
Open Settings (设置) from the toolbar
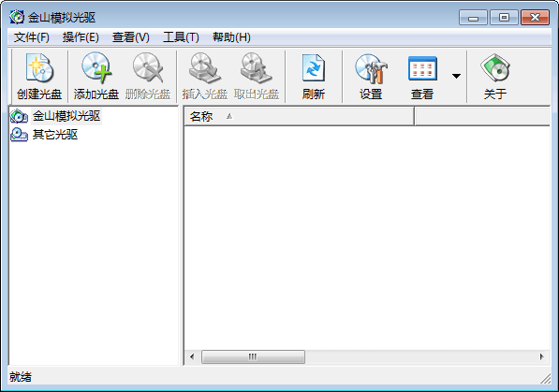371,77
